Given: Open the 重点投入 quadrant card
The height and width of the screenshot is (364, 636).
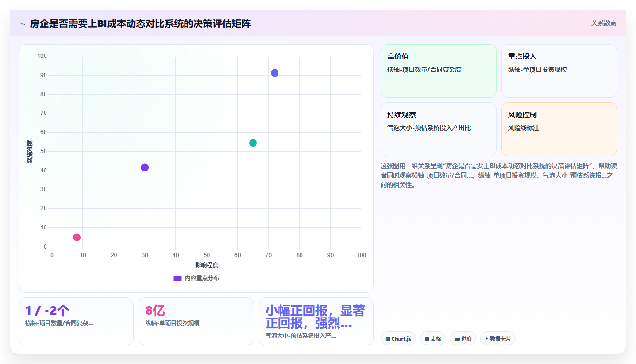Looking at the screenshot, I should 559,71.
